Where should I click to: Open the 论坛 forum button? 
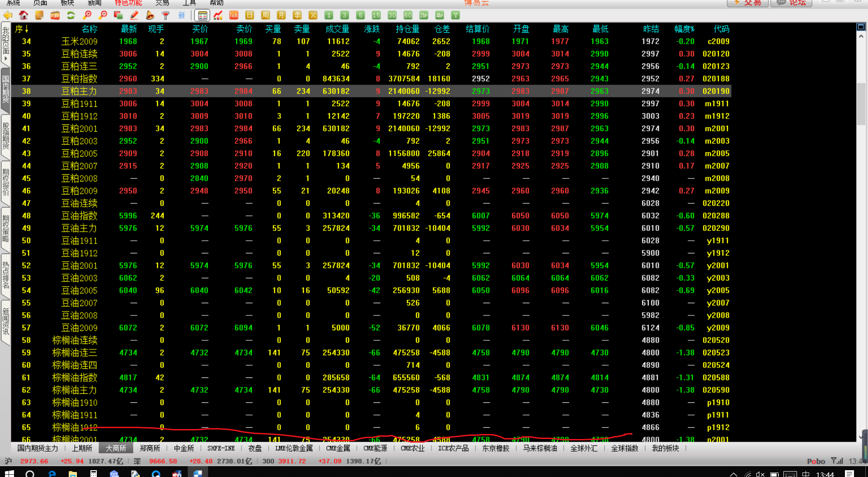click(x=793, y=3)
